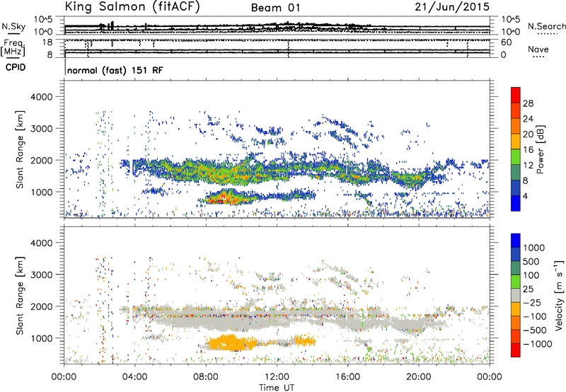Click the blue bottom of power colorbar
This screenshot has height=392, width=566.
(516, 203)
